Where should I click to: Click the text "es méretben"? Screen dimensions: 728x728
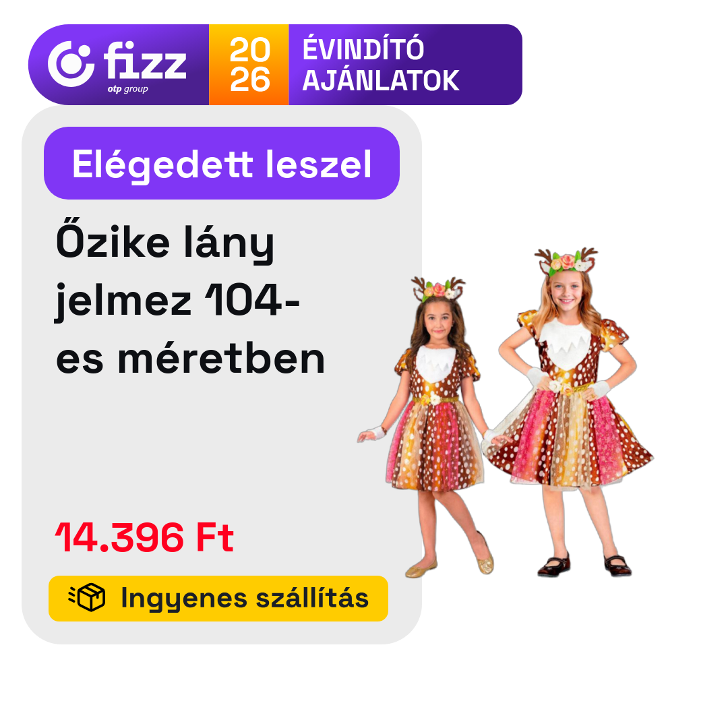point(190,359)
